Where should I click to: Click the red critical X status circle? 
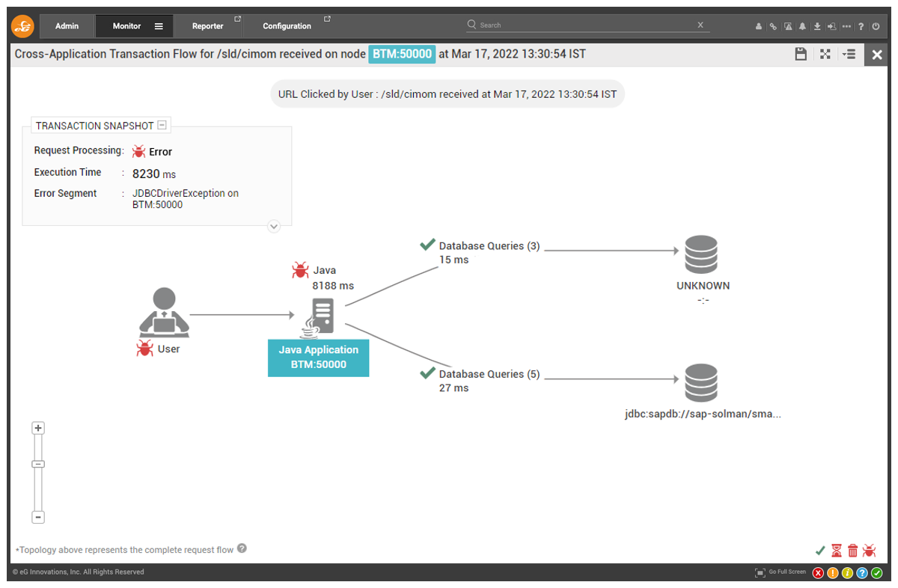pyautogui.click(x=818, y=573)
